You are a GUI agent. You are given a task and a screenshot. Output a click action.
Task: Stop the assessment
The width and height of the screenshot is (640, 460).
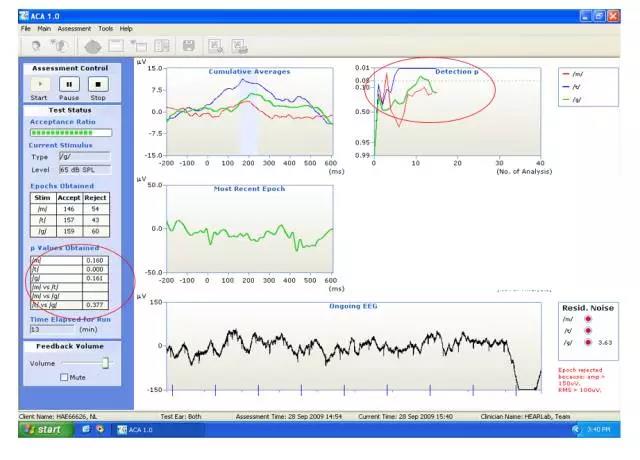[98, 86]
